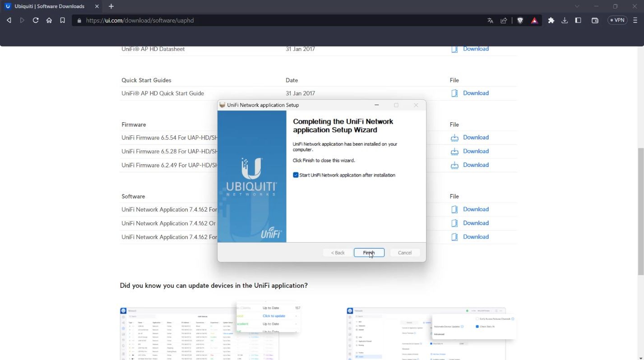644x360 pixels.
Task: Select the Ubiquiti Software Downloads tab
Action: pyautogui.click(x=52, y=6)
